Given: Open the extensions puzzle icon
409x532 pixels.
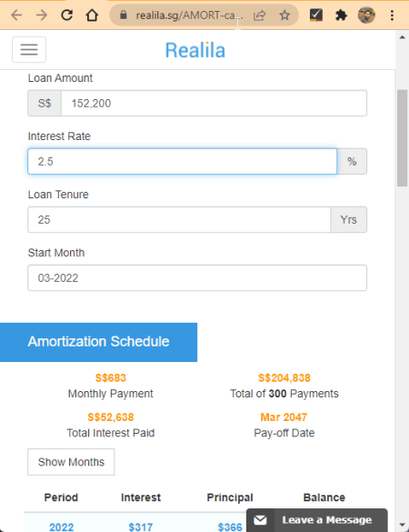Looking at the screenshot, I should pyautogui.click(x=341, y=15).
